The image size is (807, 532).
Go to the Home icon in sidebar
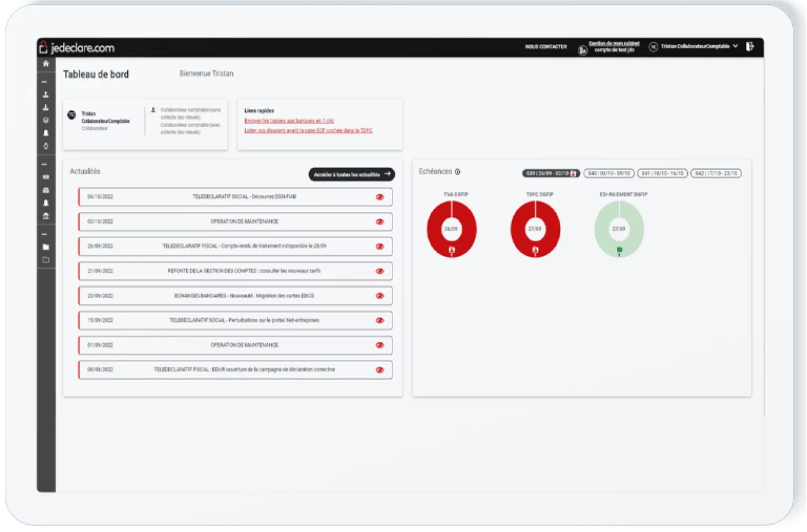tap(46, 64)
